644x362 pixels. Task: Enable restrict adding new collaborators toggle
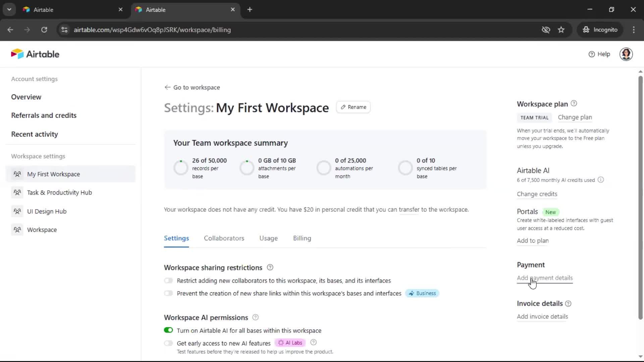click(x=169, y=281)
